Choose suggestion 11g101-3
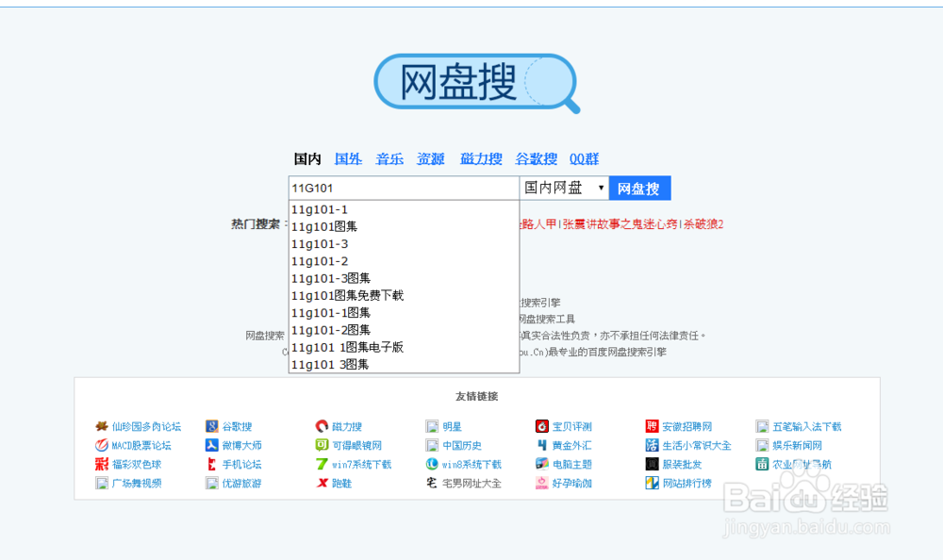This screenshot has height=560, width=943. coord(404,244)
